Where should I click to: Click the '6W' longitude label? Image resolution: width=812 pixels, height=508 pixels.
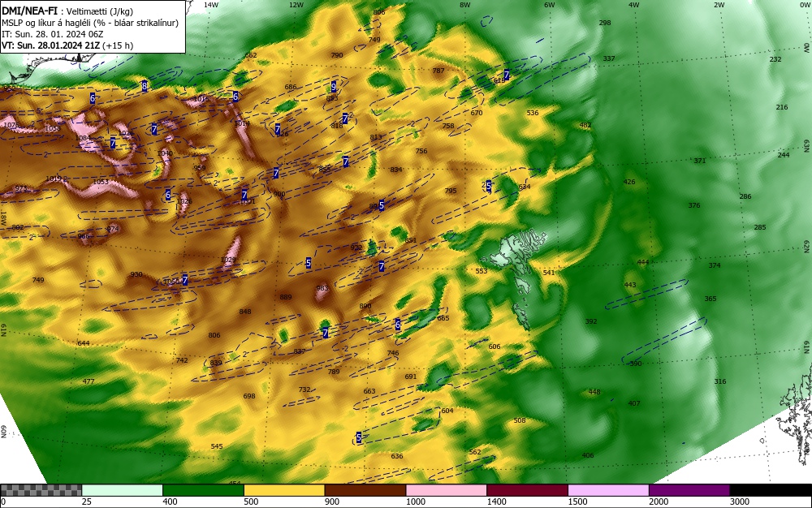coord(550,5)
